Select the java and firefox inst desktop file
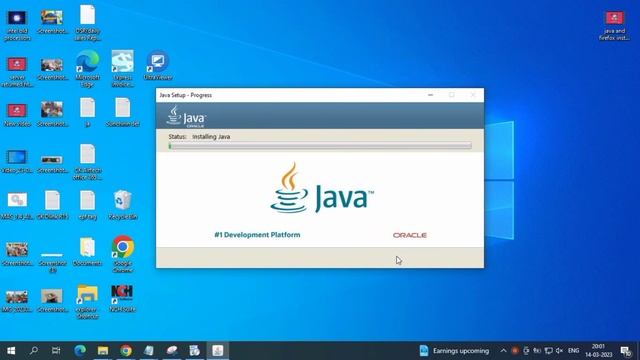Screen dimensions: 640x360 [x=614, y=25]
